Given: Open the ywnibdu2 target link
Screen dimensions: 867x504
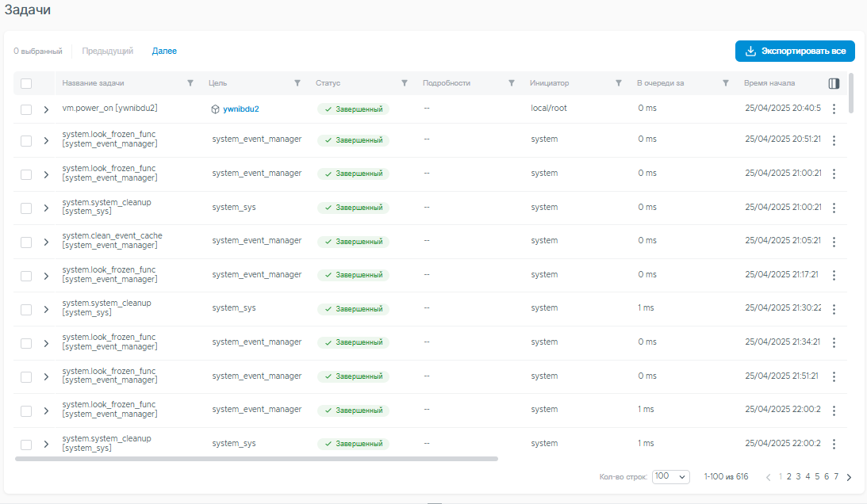Looking at the screenshot, I should 241,109.
